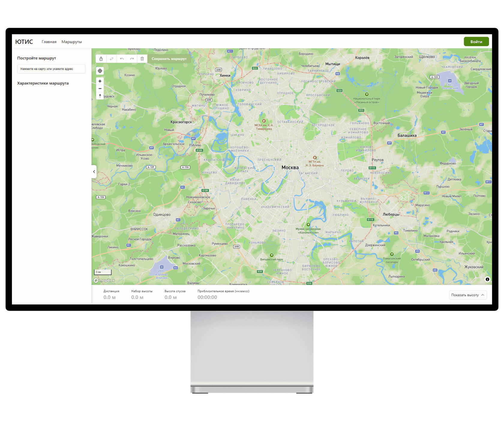Collapse the route builder sidebar

(x=94, y=172)
